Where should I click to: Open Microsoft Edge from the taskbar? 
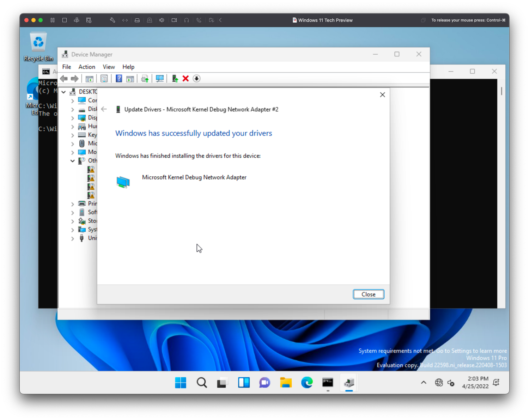307,383
